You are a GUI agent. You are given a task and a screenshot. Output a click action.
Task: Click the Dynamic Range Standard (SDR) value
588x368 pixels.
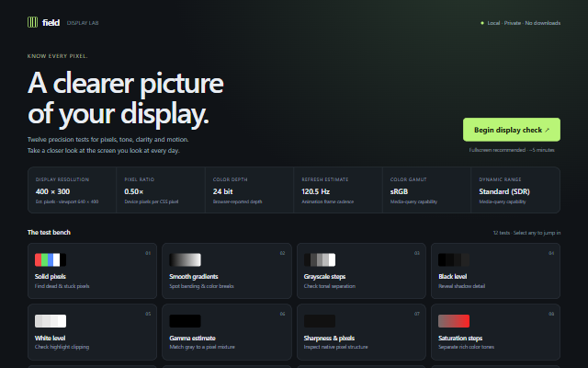click(504, 191)
